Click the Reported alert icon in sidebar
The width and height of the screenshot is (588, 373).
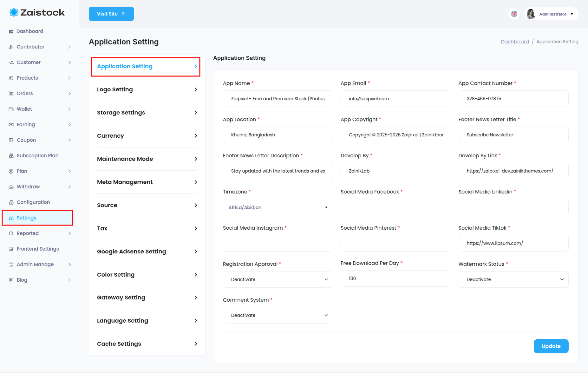click(11, 233)
